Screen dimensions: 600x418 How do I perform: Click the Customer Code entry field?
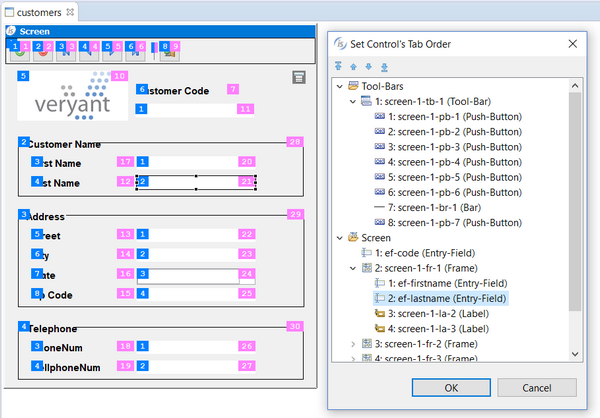point(195,108)
